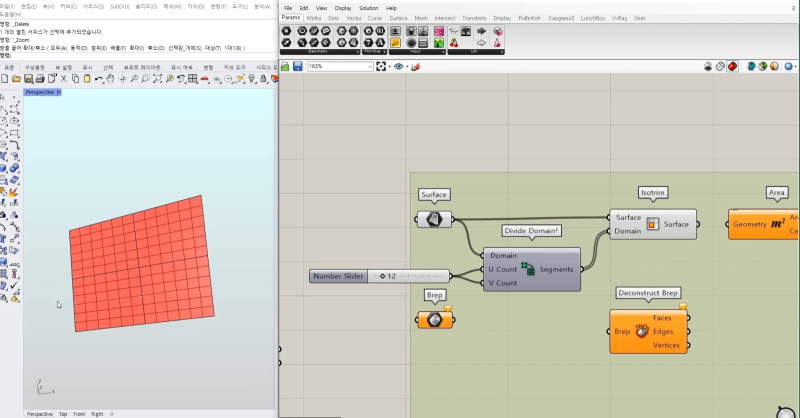Select the Divide Domain² component icon
Image resolution: width=800 pixels, height=418 pixels.
coord(528,269)
